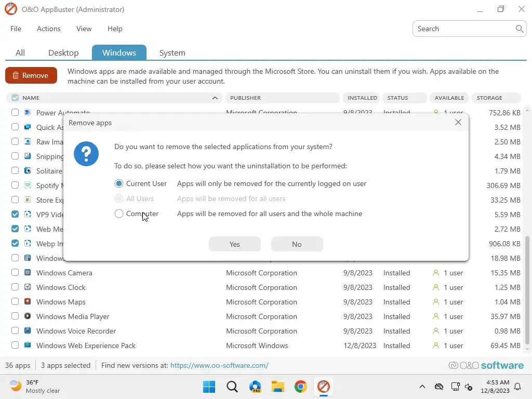Toggle NAME column sort arrow
Viewport: 532px width, 399px height.
coord(215,98)
